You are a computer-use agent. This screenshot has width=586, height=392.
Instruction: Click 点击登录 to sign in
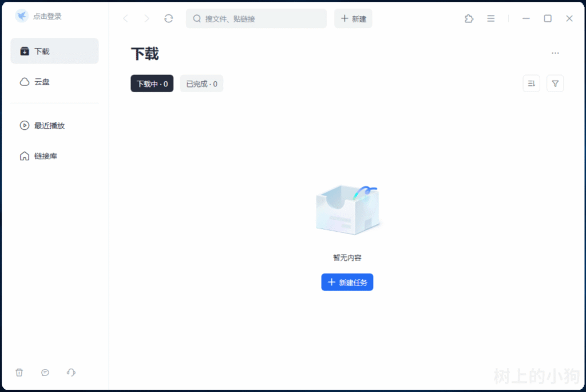point(47,17)
